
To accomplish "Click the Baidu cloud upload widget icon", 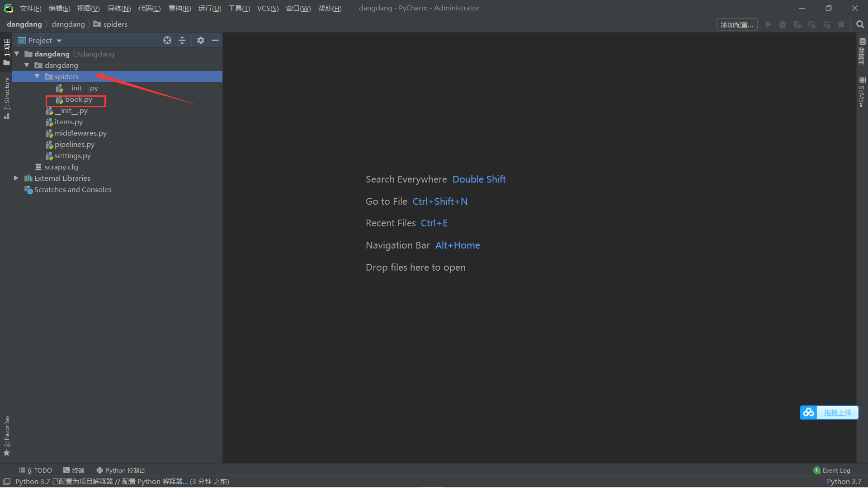I will click(x=809, y=413).
